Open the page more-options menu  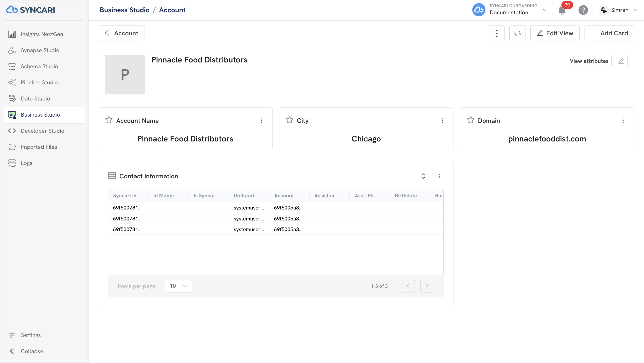click(x=496, y=33)
